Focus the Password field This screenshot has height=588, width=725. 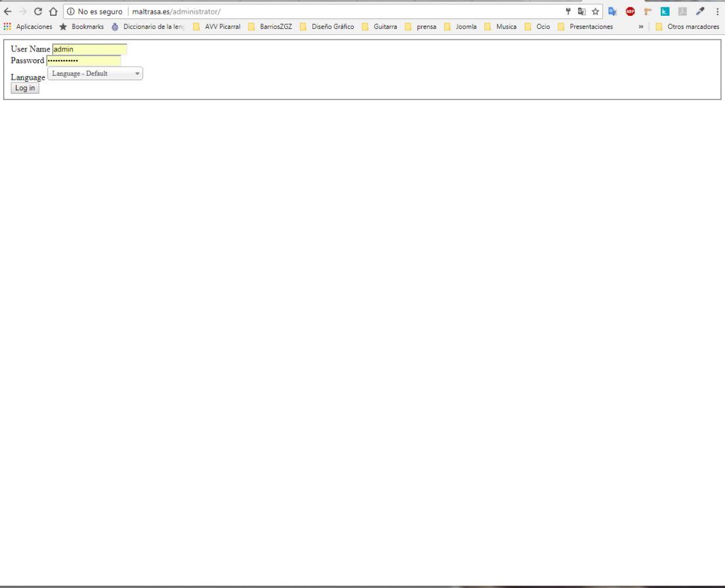pyautogui.click(x=84, y=61)
